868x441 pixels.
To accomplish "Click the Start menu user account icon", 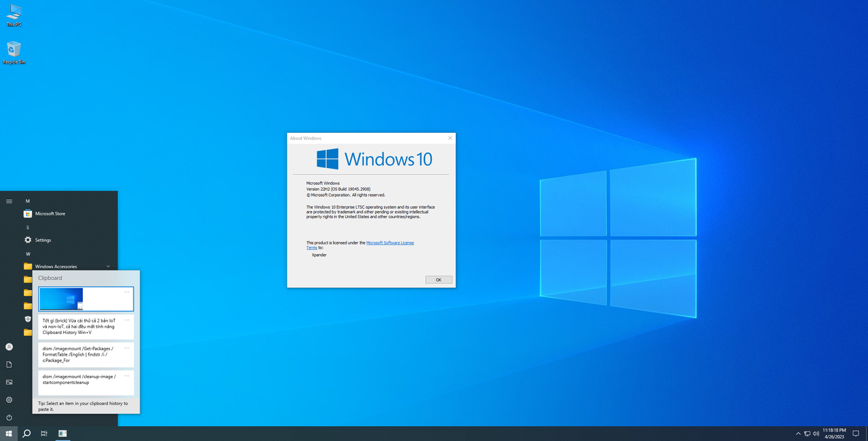I will click(9, 347).
